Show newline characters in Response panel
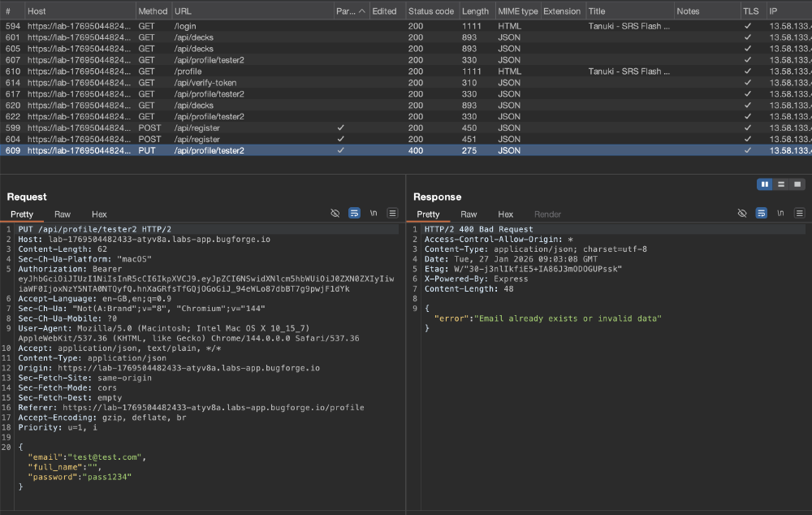Viewport: 812px width, 515px height. [x=780, y=213]
